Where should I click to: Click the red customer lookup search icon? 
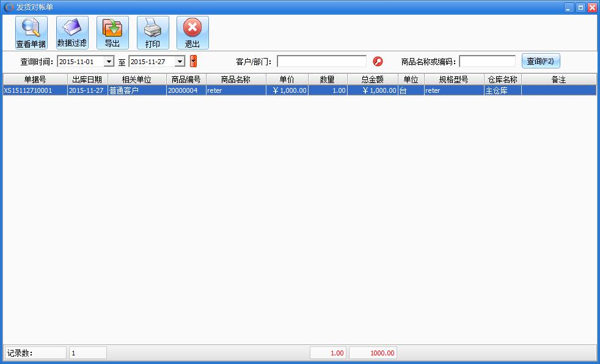coord(378,61)
